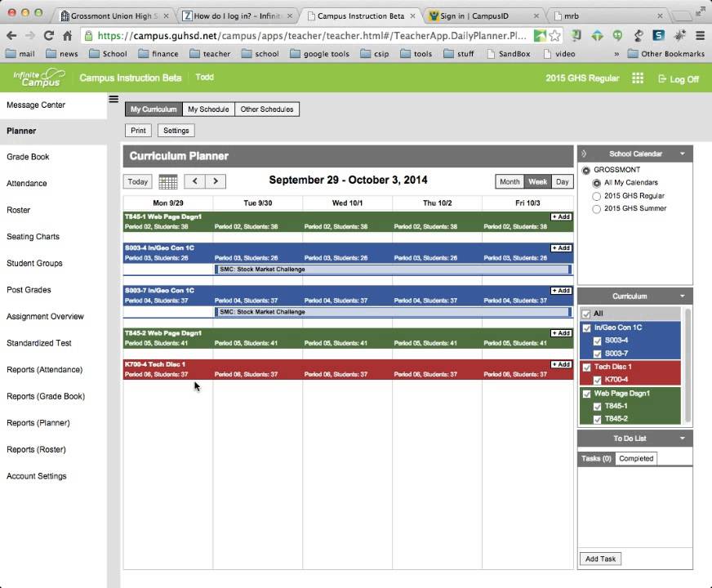Collapse the Curriculum panel dropdown arrow
This screenshot has width=712, height=588.
point(683,296)
